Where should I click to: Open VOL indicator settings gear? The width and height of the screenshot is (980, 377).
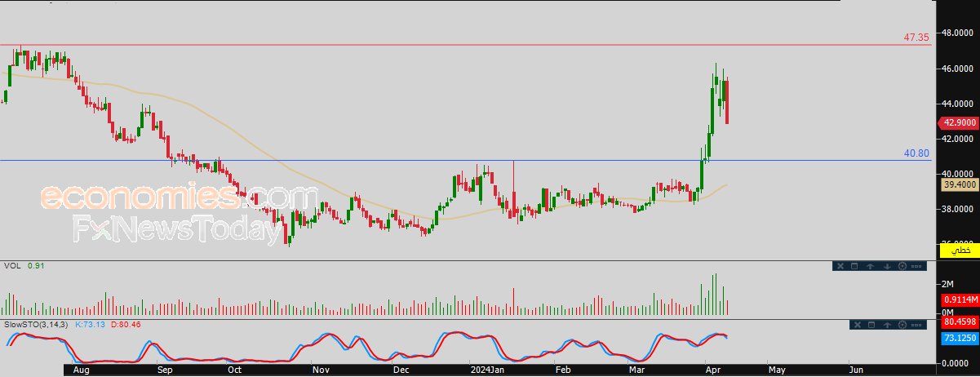902,266
